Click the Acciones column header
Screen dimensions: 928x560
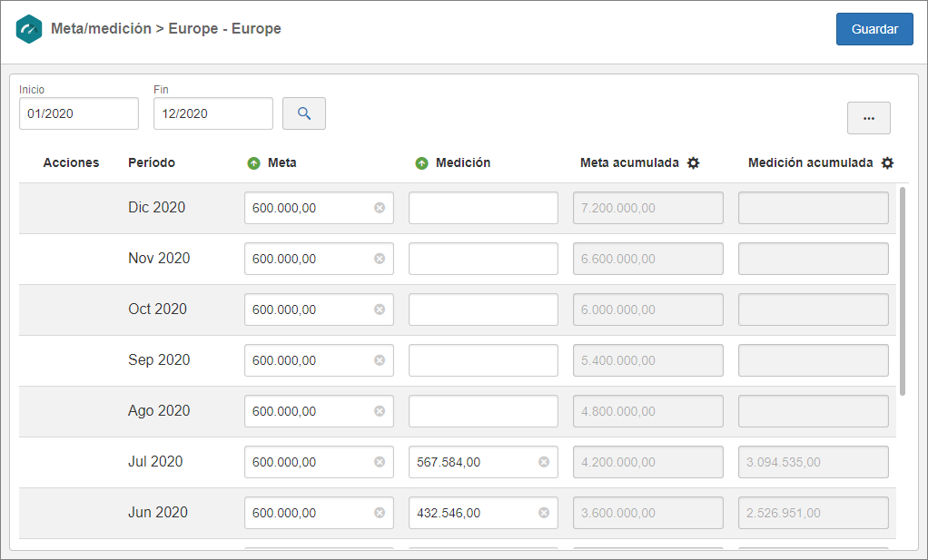click(x=71, y=162)
